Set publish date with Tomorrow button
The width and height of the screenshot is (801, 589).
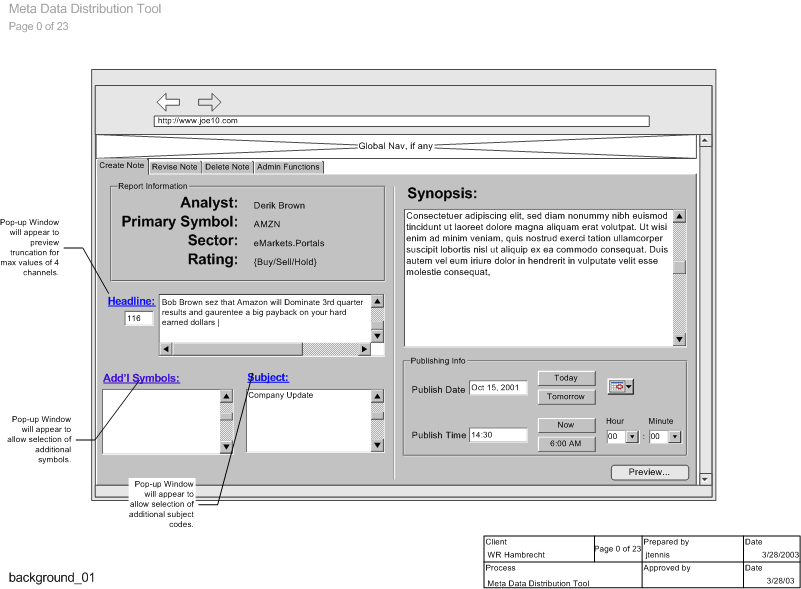(566, 397)
